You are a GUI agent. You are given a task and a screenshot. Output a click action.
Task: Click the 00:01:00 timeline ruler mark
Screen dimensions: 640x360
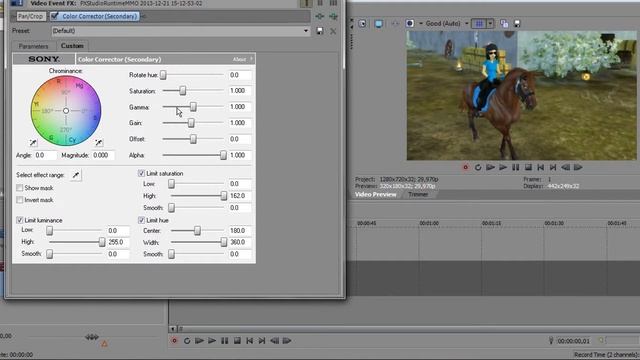(429, 223)
